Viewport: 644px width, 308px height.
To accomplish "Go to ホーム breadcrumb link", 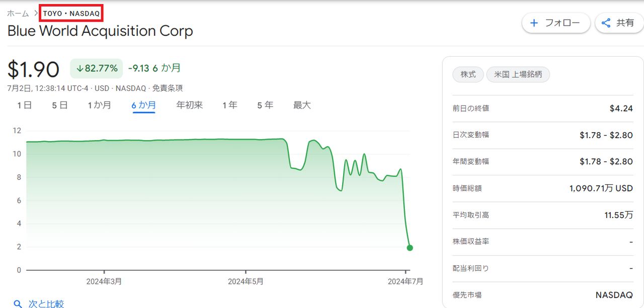I will tap(18, 14).
